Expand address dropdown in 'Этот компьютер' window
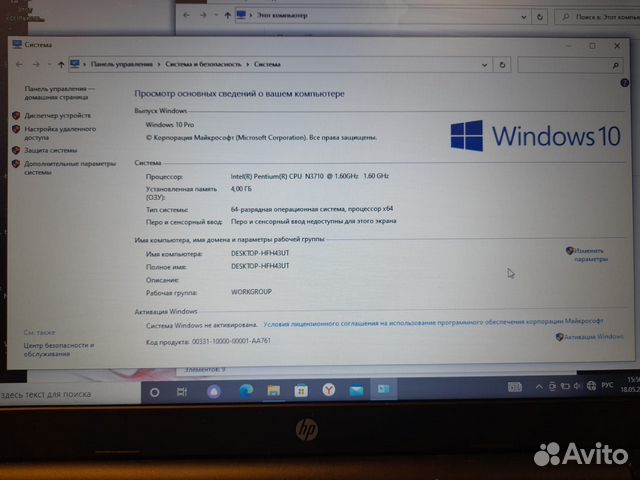The width and height of the screenshot is (640, 480). coord(524,17)
